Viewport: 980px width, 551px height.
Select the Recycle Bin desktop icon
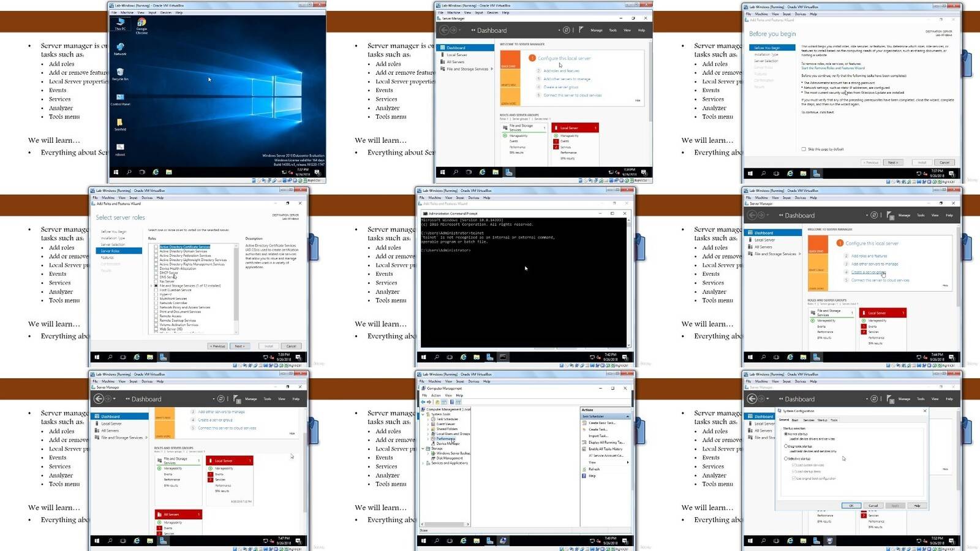[x=120, y=74]
